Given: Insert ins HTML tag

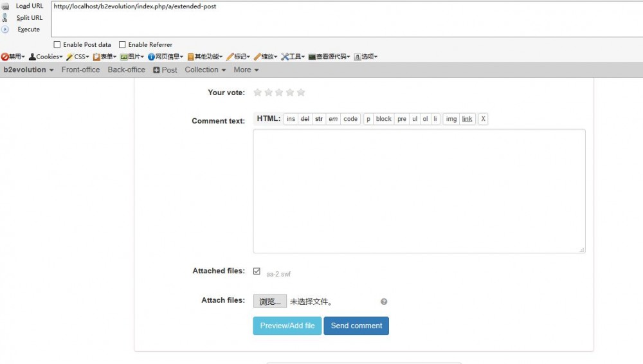Looking at the screenshot, I should (291, 119).
